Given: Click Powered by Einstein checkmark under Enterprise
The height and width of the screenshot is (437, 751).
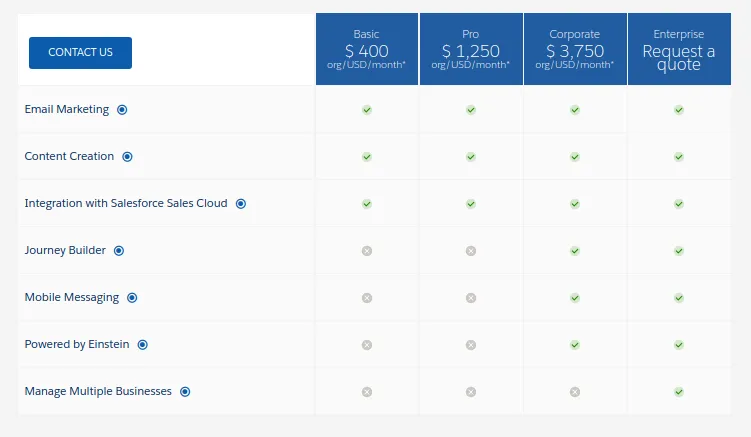Looking at the screenshot, I should point(679,345).
